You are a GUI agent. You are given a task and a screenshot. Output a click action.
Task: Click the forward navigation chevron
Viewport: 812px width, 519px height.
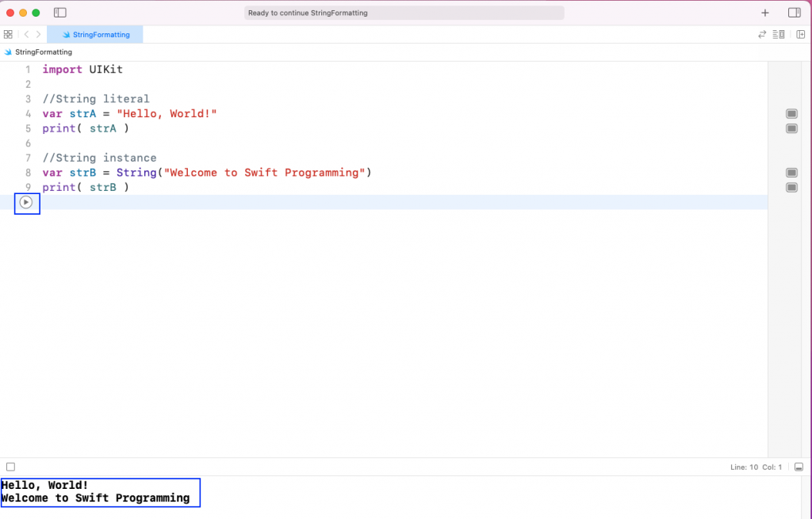pyautogui.click(x=37, y=34)
